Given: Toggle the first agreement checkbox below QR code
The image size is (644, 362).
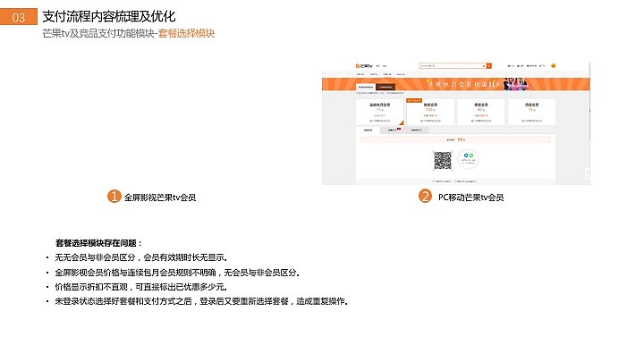Looking at the screenshot, I should click(x=433, y=181).
